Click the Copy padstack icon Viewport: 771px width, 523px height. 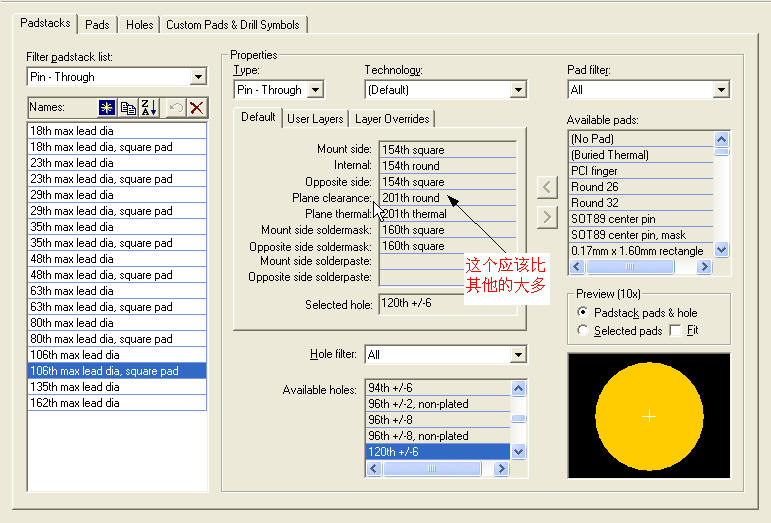[128, 107]
